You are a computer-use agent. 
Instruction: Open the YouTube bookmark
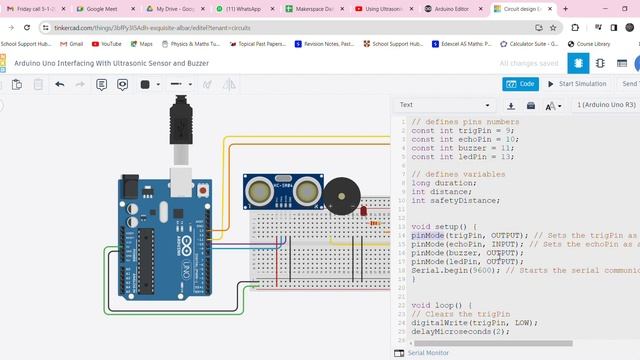[x=107, y=44]
